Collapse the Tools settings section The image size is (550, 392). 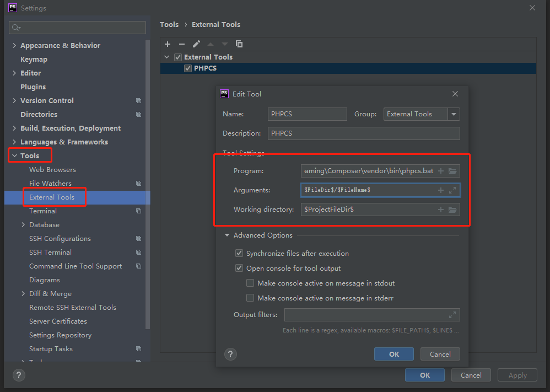pos(14,155)
